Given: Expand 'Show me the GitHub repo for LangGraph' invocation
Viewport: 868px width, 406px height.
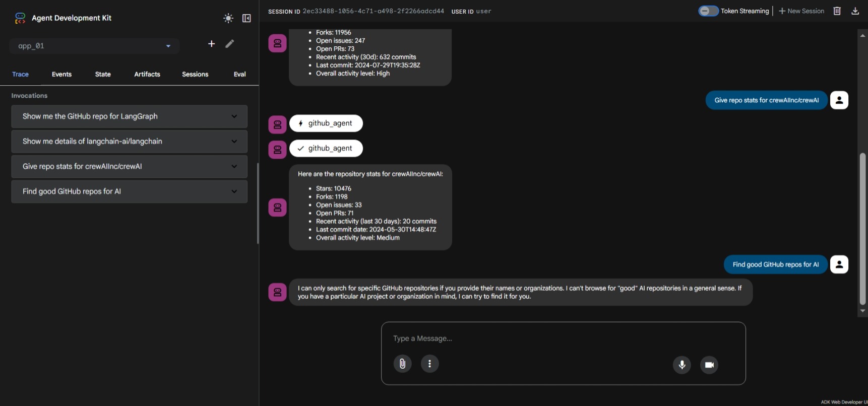Looking at the screenshot, I should coord(129,116).
